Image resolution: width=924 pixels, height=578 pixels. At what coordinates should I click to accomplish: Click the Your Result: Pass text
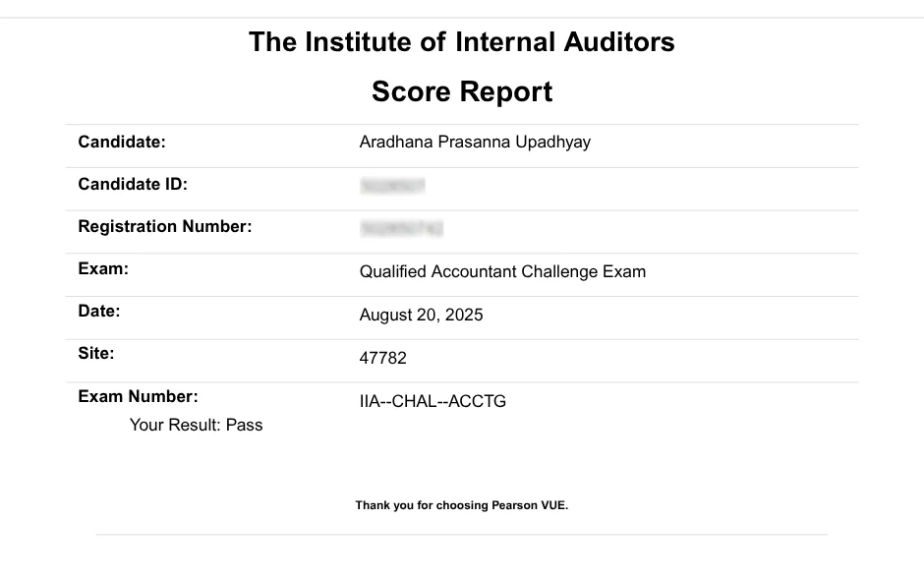coord(197,426)
